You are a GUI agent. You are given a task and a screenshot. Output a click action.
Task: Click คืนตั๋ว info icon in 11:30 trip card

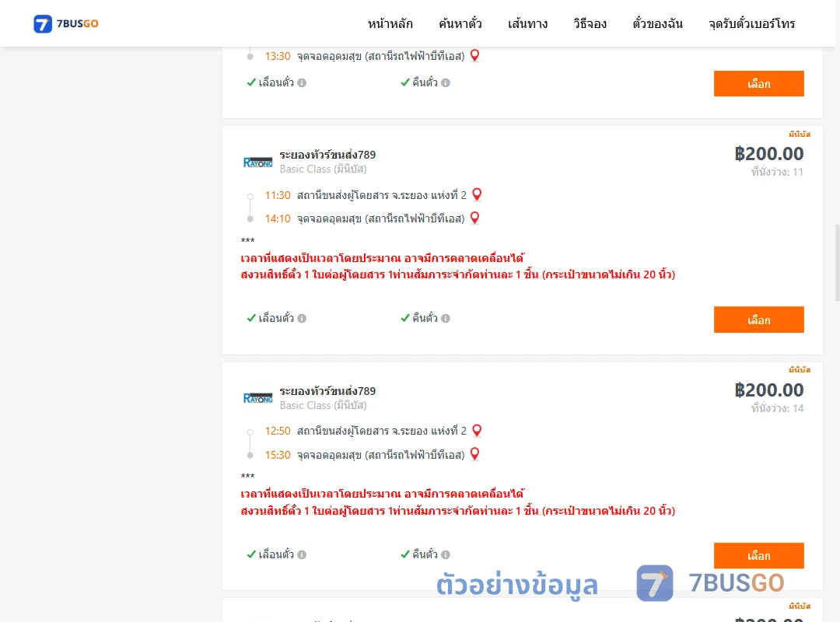click(446, 318)
